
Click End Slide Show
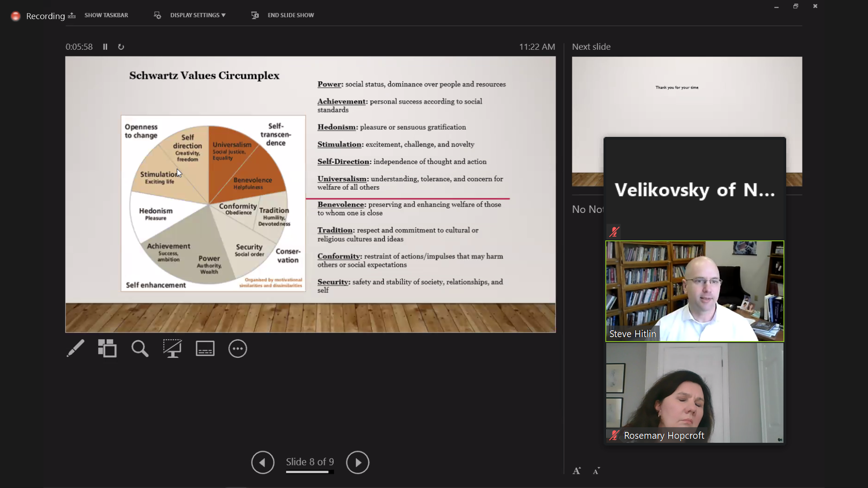pos(290,15)
